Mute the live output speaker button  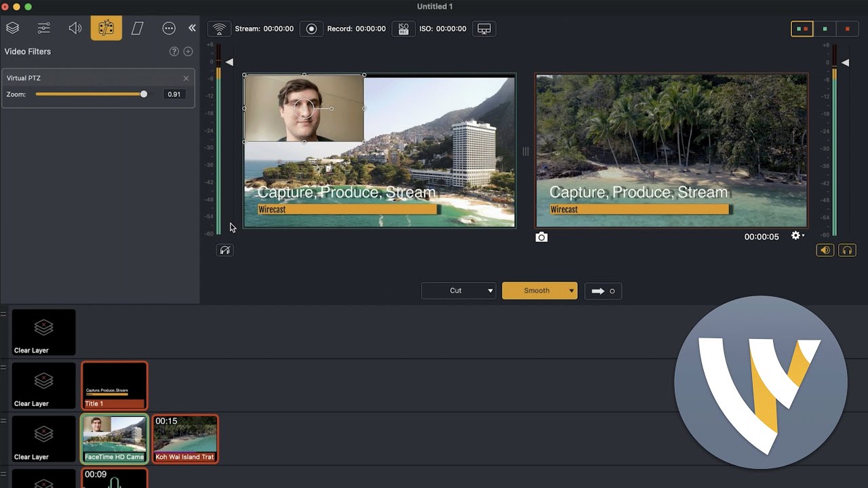(x=825, y=250)
